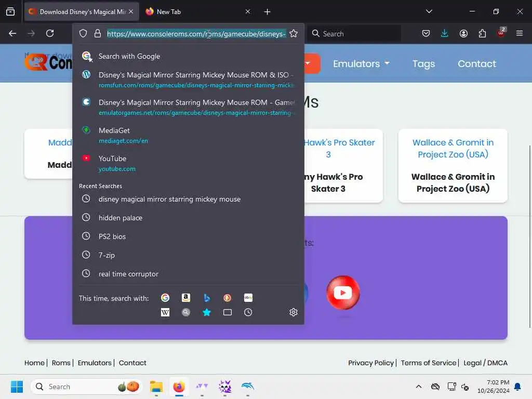Search history using the clock icon
Screen dimensions: 532x399
point(248,312)
